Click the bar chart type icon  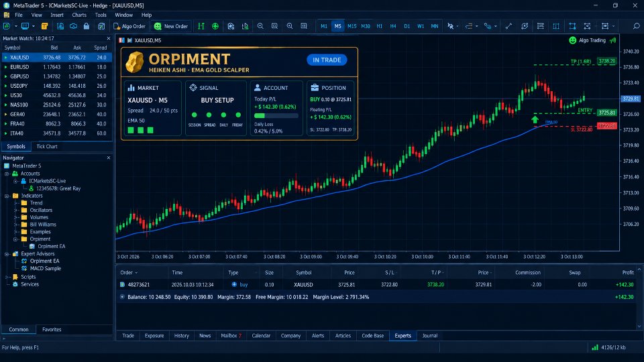coord(201,26)
